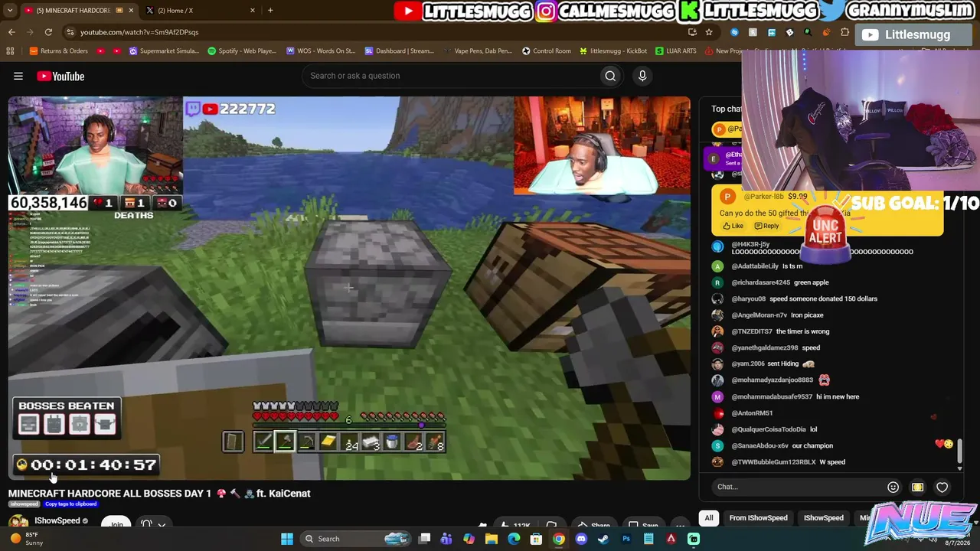Select the 'IShowSpeed' filter chip
Image resolution: width=980 pixels, height=551 pixels.
pyautogui.click(x=823, y=518)
